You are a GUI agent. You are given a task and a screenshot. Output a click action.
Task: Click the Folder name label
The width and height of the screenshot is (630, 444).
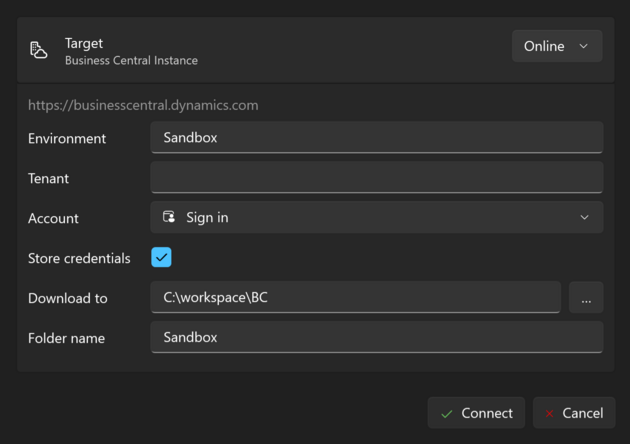pos(66,338)
